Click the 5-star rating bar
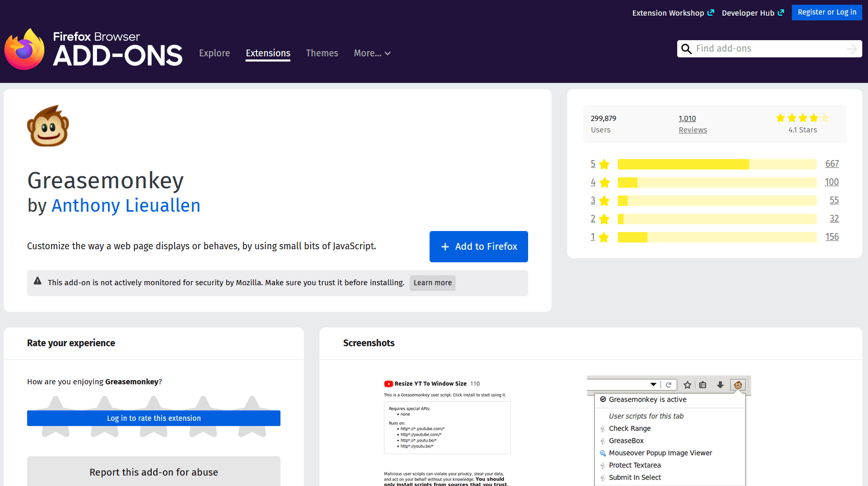The height and width of the screenshot is (486, 868). coord(717,164)
